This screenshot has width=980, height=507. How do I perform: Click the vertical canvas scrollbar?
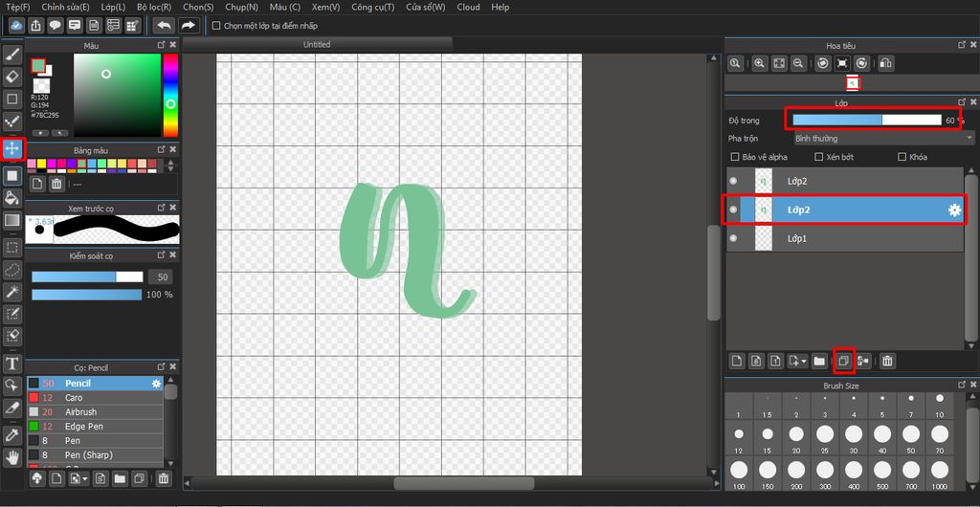coord(714,272)
